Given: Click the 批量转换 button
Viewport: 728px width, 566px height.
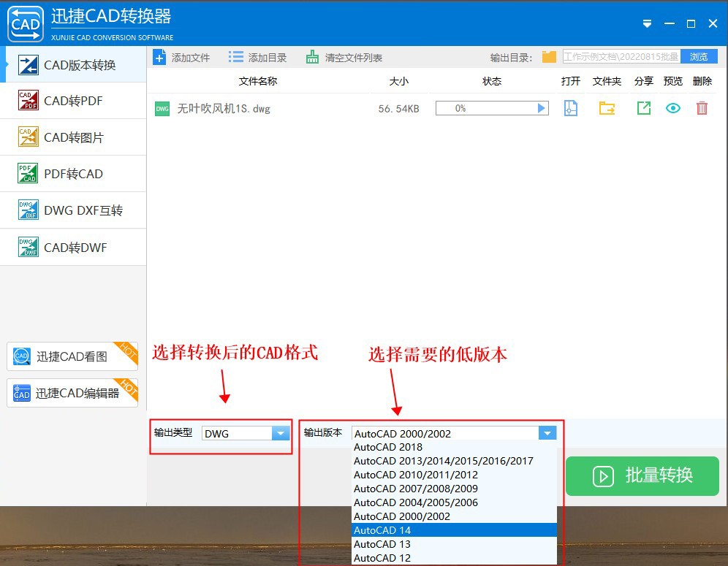Looking at the screenshot, I should click(642, 476).
